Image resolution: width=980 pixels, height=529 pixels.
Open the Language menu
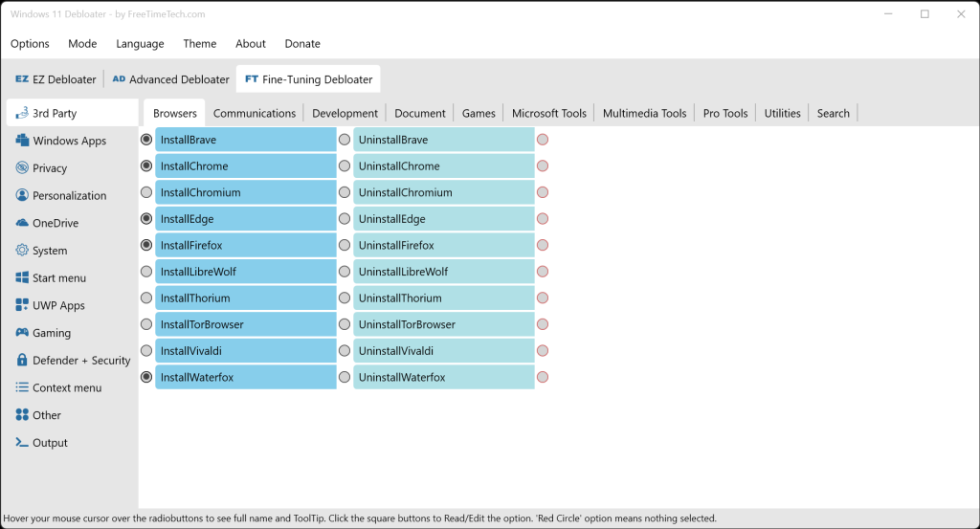click(140, 44)
